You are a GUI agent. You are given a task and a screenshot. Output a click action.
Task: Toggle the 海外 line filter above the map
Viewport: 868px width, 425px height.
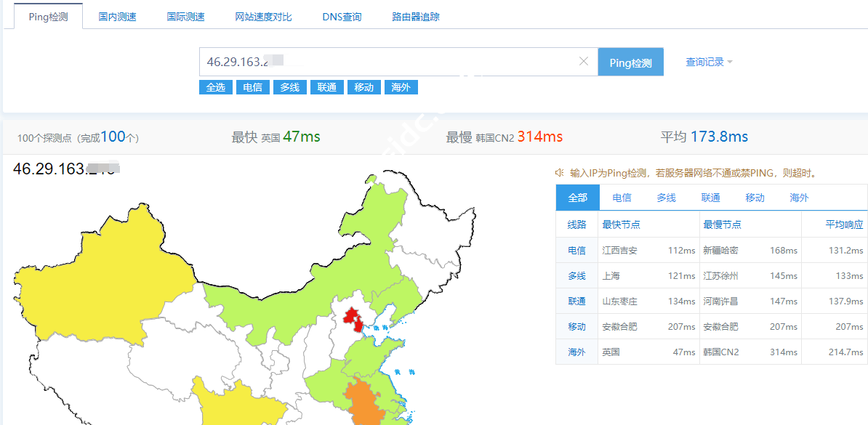tap(401, 86)
